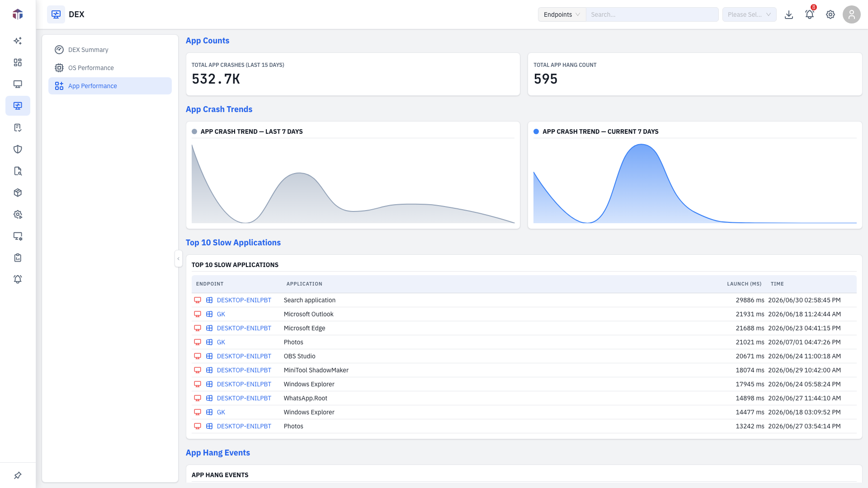868x488 pixels.
Task: Open GK link in the 21021 ms Photos row
Action: point(221,342)
